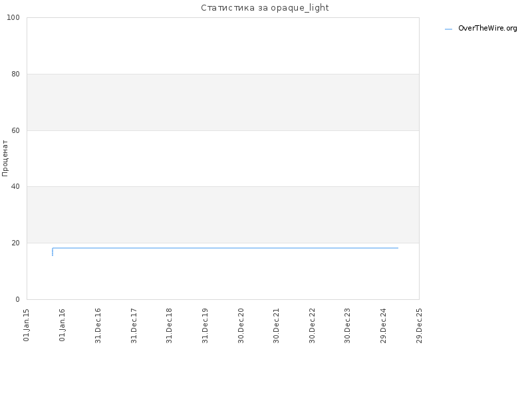Select the 29.Dec.24 x-axis label
532x399 pixels.
[x=384, y=326]
